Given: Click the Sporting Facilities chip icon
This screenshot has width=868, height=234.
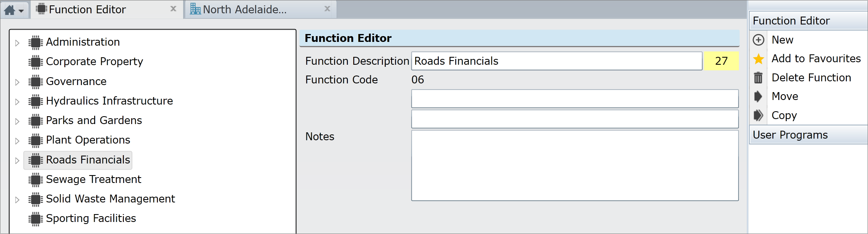Looking at the screenshot, I should point(36,219).
